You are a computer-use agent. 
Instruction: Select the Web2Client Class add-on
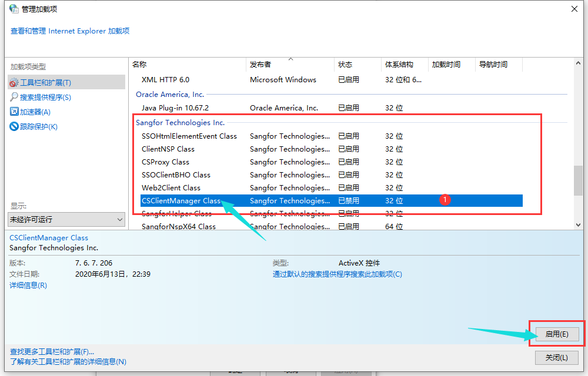click(x=171, y=188)
